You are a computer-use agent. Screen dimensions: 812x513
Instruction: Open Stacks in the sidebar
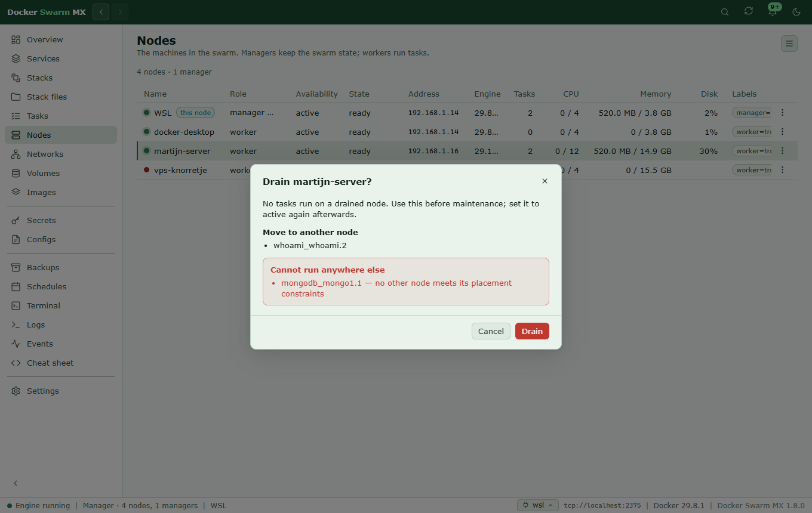61,78
